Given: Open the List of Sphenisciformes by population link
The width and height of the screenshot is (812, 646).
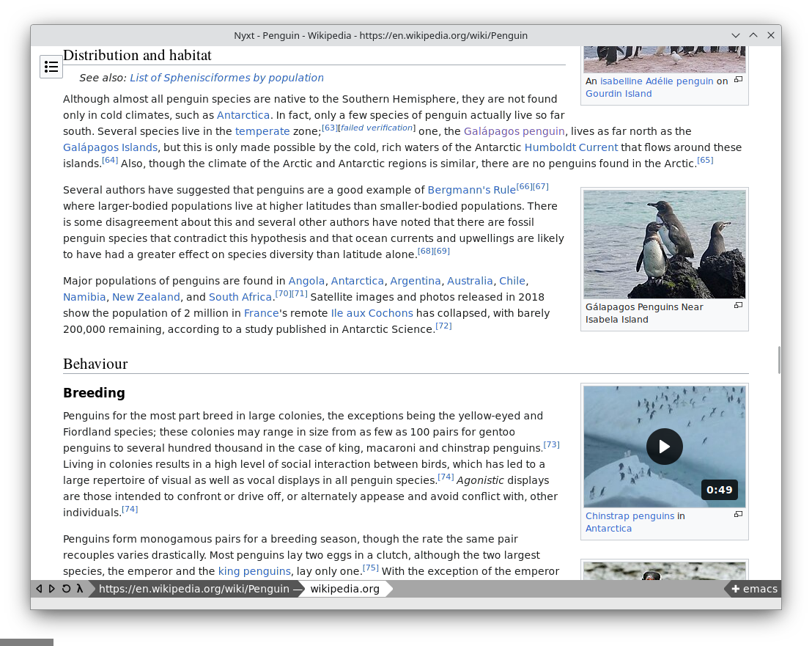Looking at the screenshot, I should [227, 78].
